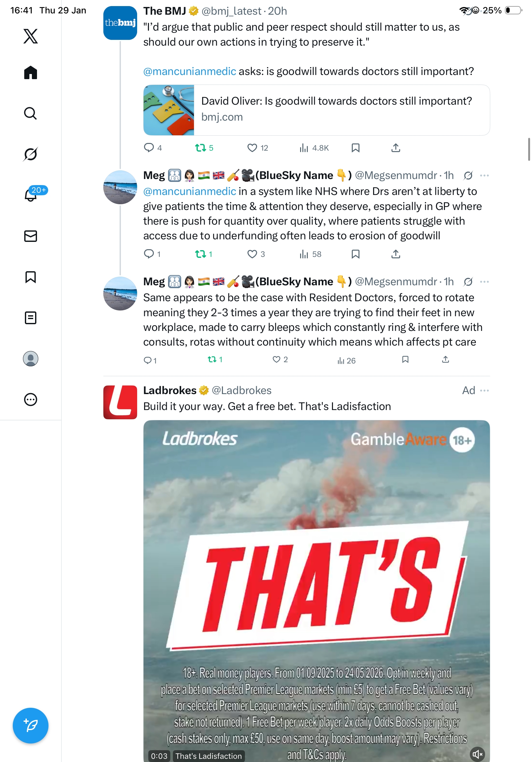The width and height of the screenshot is (532, 762).
Task: Unmute the Ladbrokes ad video
Action: click(477, 754)
